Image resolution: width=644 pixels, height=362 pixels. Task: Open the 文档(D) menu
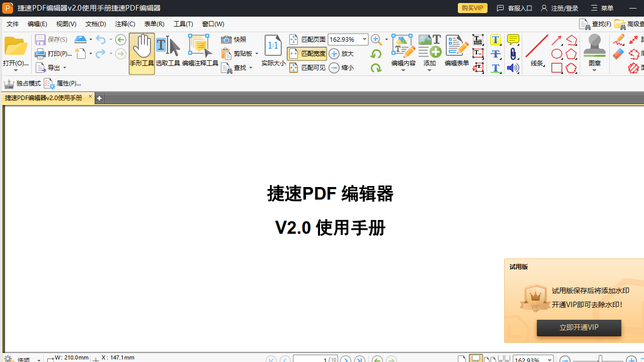pos(95,24)
